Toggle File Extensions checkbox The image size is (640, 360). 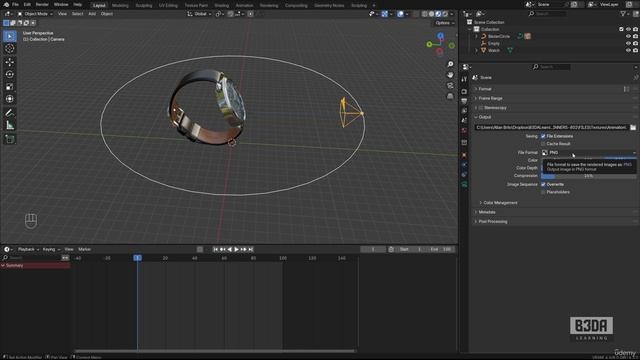pos(543,136)
